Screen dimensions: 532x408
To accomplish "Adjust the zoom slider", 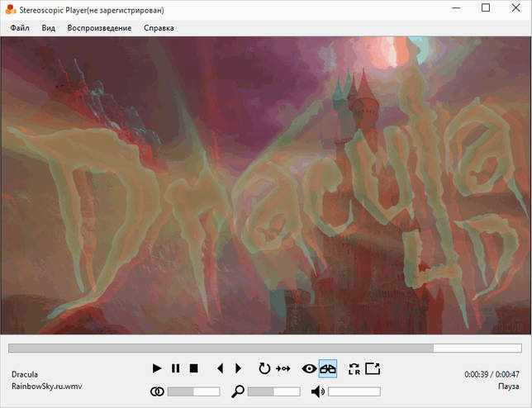I will pos(273,391).
